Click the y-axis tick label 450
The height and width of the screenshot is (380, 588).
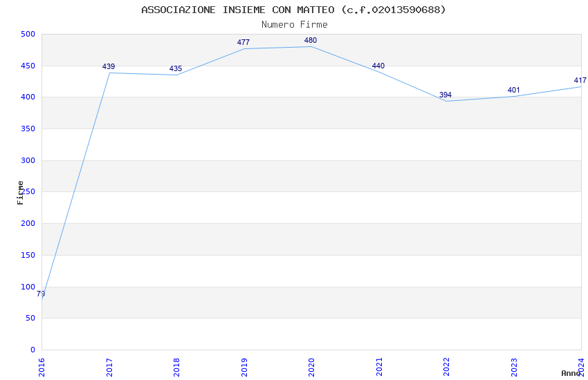click(28, 66)
